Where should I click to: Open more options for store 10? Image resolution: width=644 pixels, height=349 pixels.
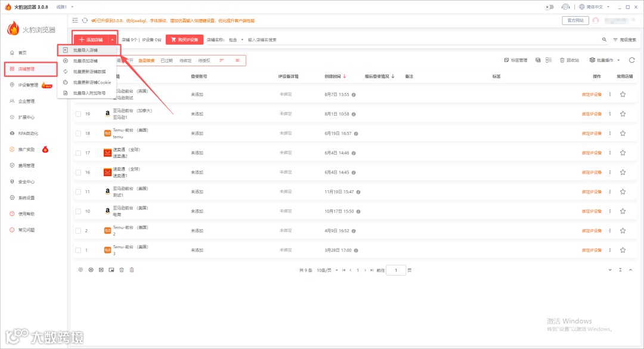pos(610,211)
